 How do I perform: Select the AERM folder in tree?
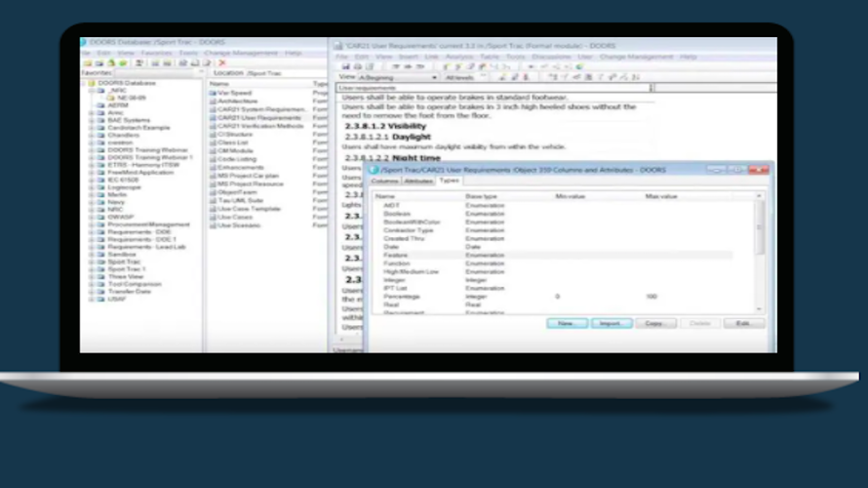pos(118,105)
